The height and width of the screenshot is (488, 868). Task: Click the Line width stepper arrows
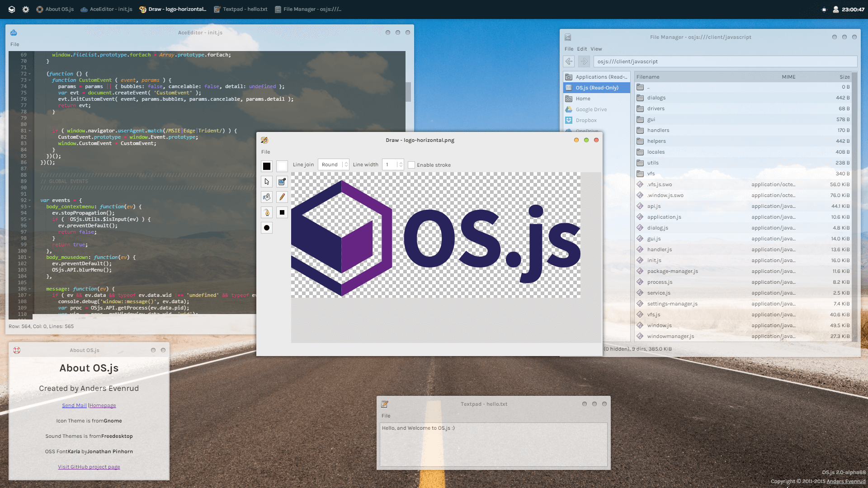(x=401, y=164)
